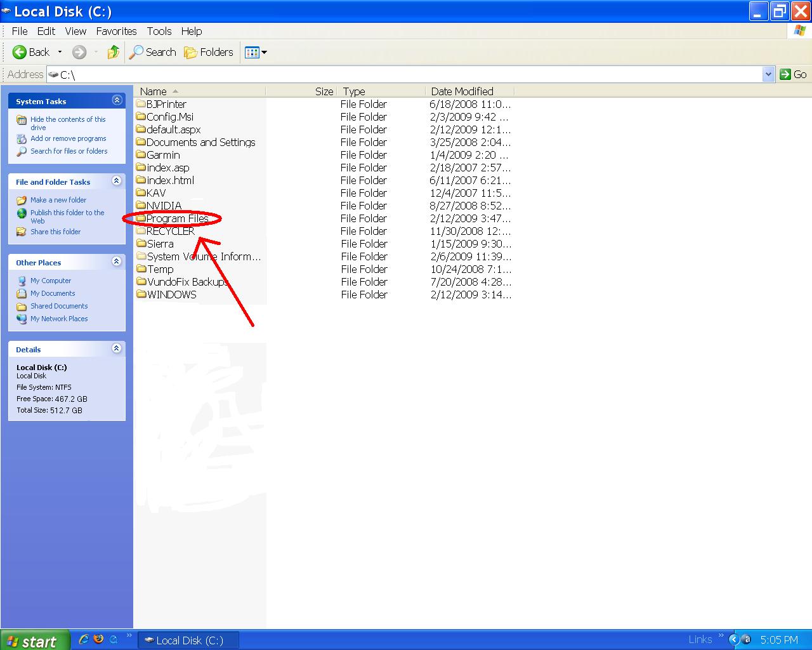Open the Back history dropdown arrow
The height and width of the screenshot is (650, 812).
60,52
